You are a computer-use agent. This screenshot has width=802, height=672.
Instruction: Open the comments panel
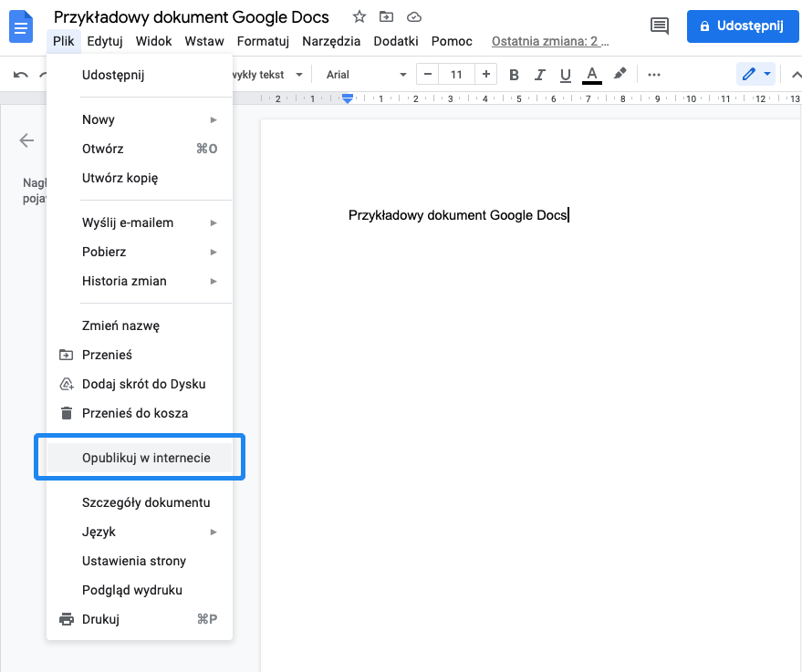(x=660, y=26)
